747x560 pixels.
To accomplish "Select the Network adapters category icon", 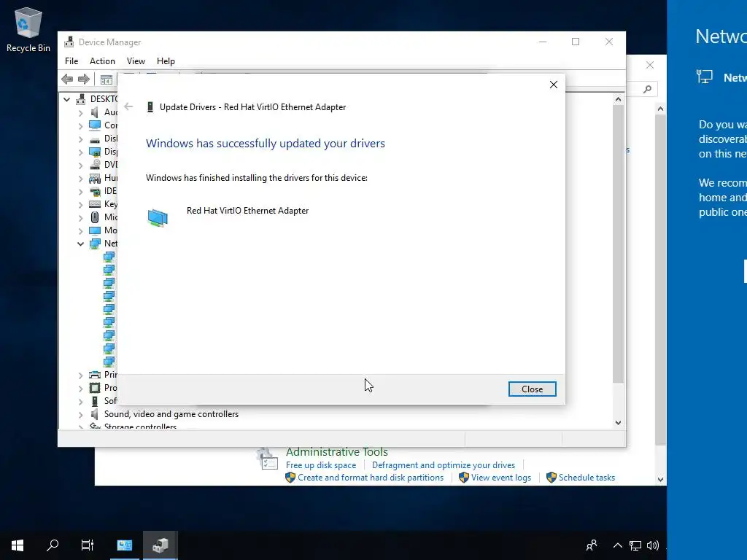I will [x=95, y=244].
